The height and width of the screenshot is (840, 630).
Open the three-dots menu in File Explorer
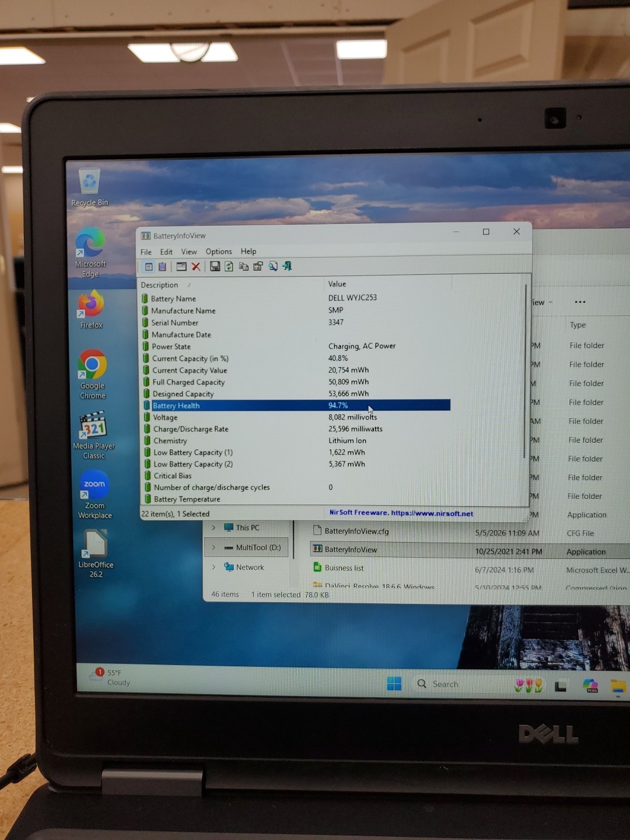(580, 302)
